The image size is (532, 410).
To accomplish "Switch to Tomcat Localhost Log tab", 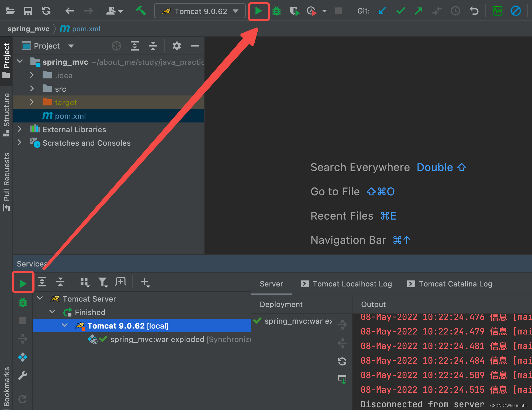I will (x=346, y=284).
